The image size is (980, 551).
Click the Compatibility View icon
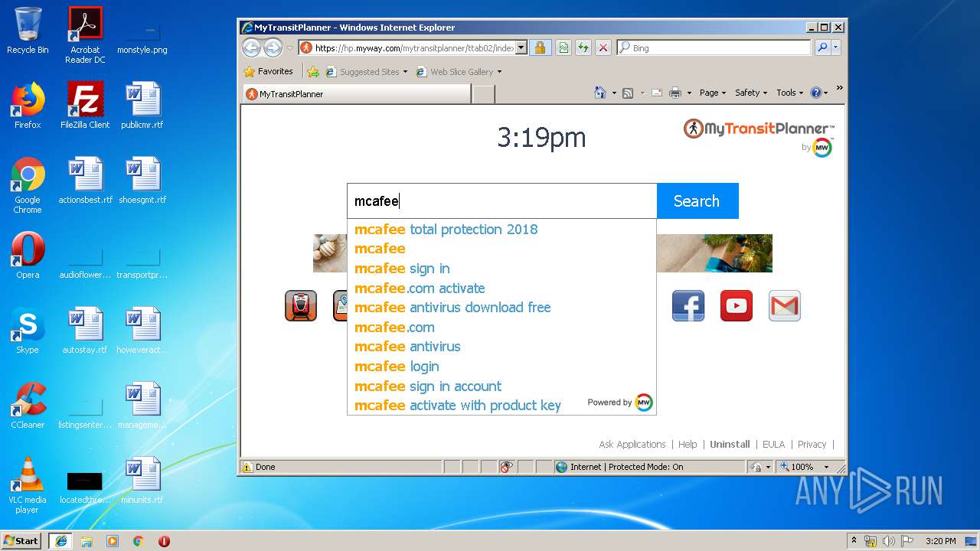pyautogui.click(x=563, y=47)
